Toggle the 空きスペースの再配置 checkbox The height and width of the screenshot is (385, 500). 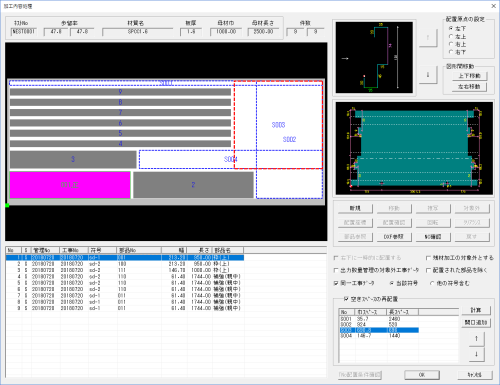(346, 299)
